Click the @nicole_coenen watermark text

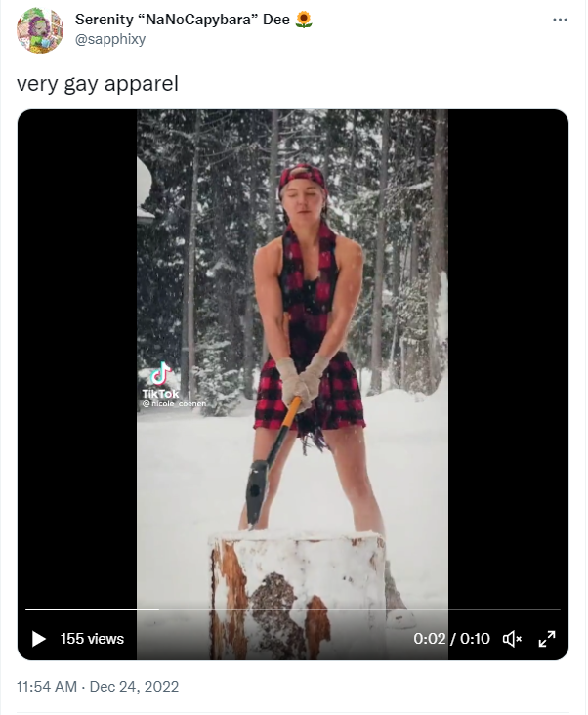(x=174, y=403)
